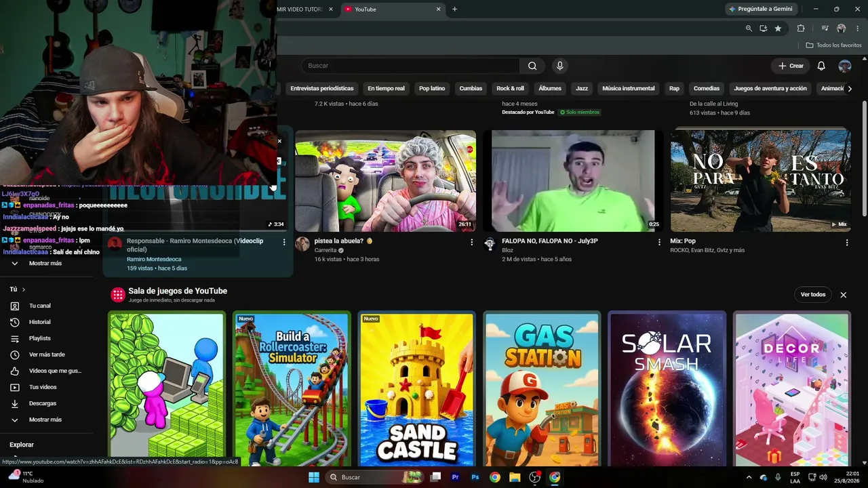This screenshot has height=488, width=868.
Task: Select the En tiempo real chip
Action: point(386,89)
